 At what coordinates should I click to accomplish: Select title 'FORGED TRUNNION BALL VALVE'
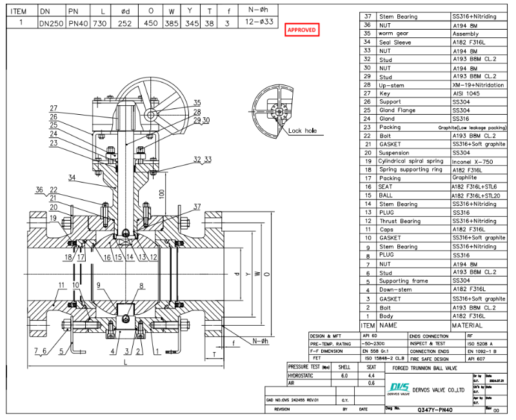point(424,368)
